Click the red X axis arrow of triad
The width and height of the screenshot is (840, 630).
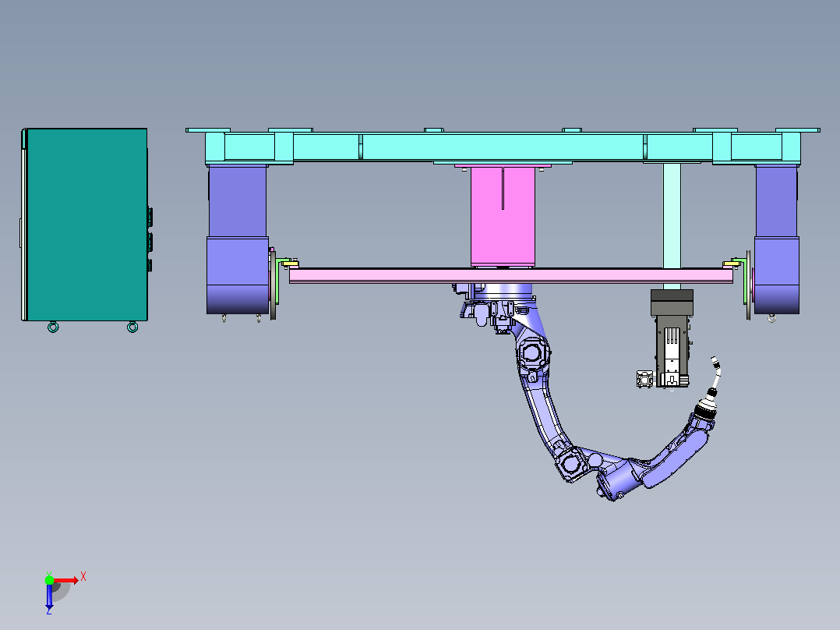[x=65, y=580]
